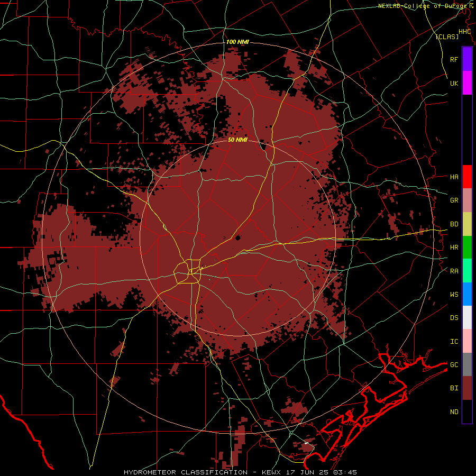Click the GC legend label
Screen dimensions: 476x476
coord(454,364)
